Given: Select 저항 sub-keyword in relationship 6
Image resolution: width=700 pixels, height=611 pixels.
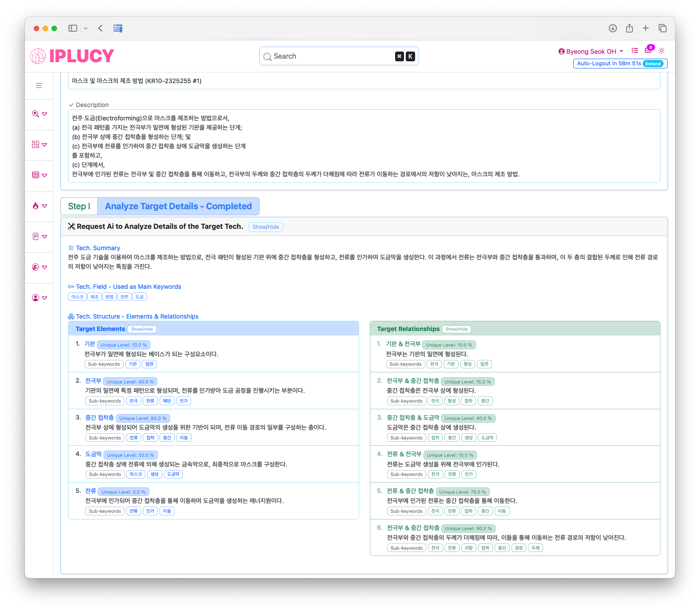Looking at the screenshot, I should tap(469, 548).
